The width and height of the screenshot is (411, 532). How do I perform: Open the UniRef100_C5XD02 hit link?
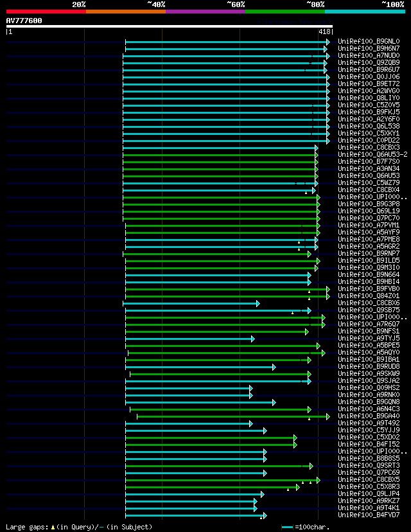pyautogui.click(x=369, y=438)
